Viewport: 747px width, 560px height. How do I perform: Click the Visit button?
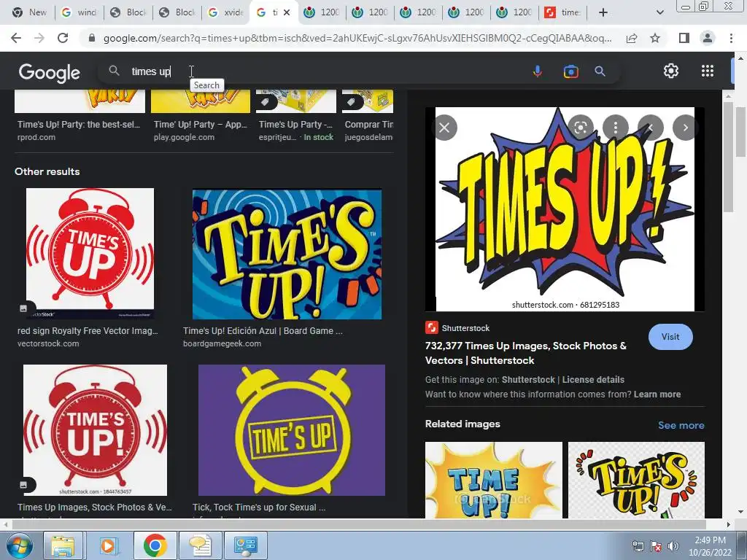click(x=670, y=337)
